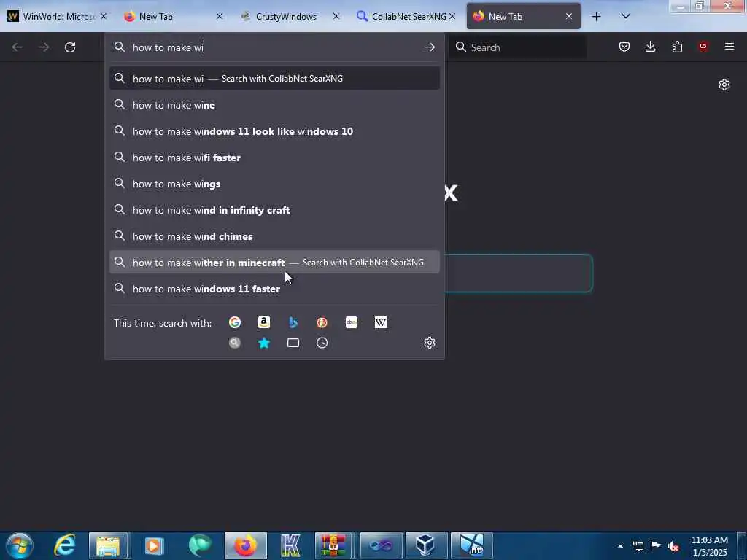
Task: Show hidden tray icons arrow
Action: coord(620,546)
